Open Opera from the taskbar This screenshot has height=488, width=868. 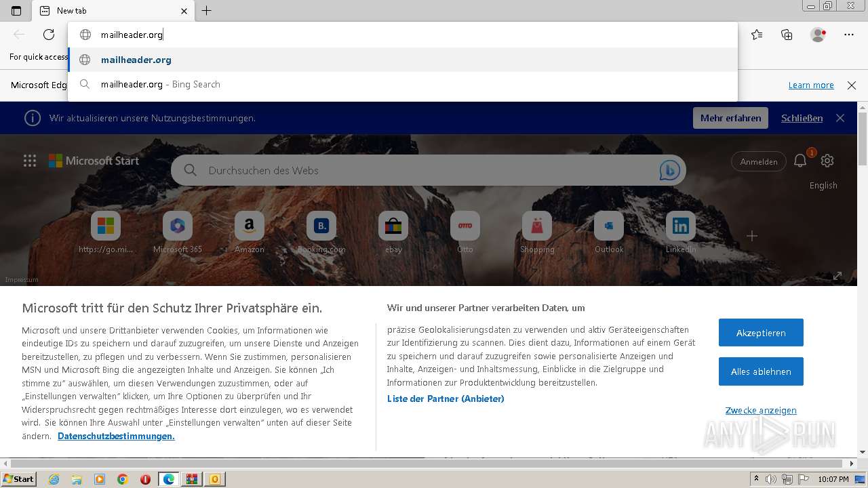point(145,479)
